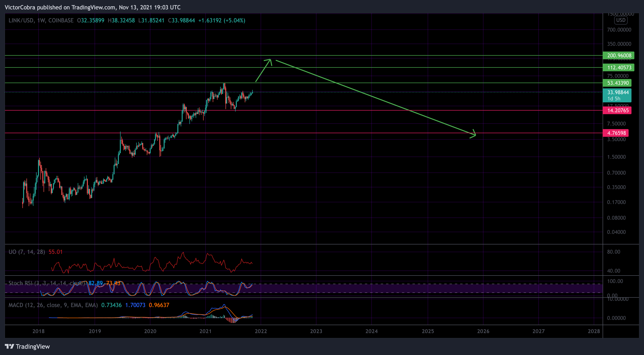
Task: Click the 2022 label on time axis
Action: 261,331
